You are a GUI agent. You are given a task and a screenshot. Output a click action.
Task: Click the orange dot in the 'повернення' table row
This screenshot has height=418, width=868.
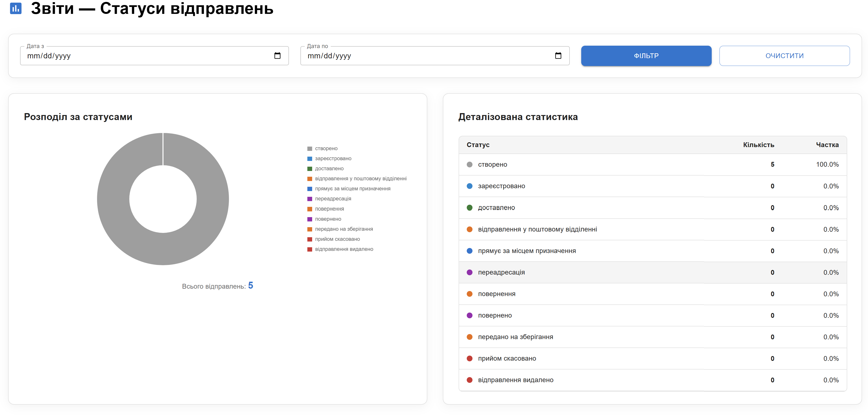coord(469,294)
